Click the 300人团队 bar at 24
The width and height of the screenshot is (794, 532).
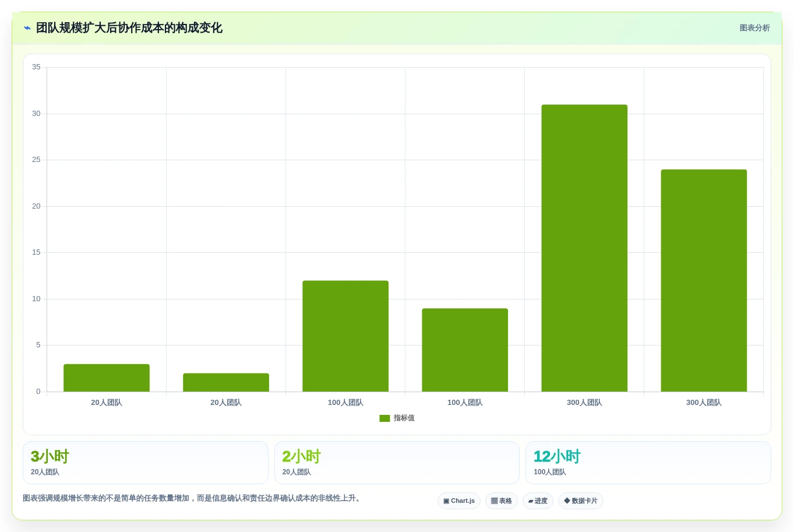click(704, 280)
